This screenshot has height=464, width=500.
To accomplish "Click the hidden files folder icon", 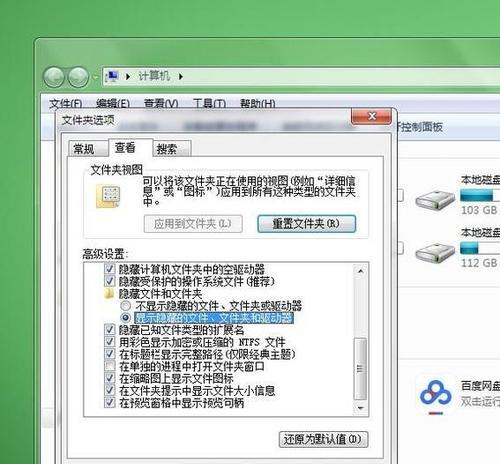I will [x=108, y=294].
